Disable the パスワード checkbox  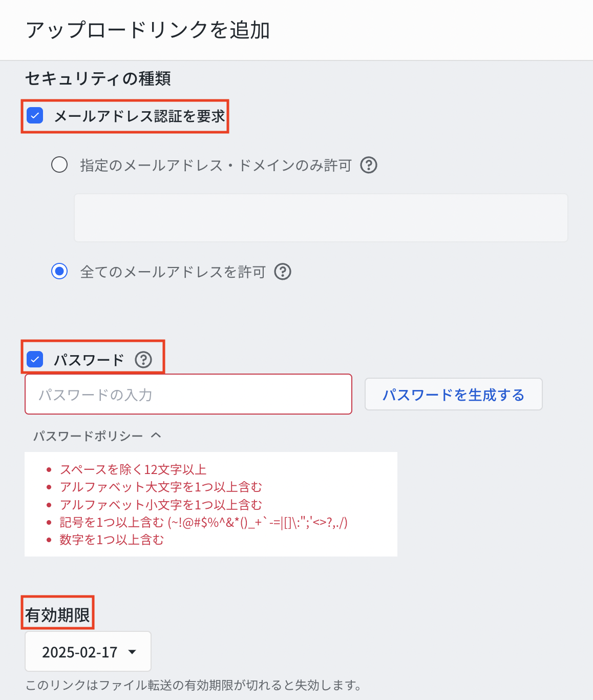click(x=35, y=360)
